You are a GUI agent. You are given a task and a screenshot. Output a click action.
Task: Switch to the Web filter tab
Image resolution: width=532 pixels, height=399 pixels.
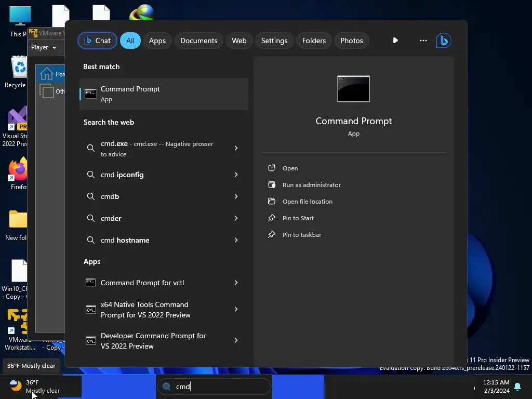pyautogui.click(x=239, y=41)
